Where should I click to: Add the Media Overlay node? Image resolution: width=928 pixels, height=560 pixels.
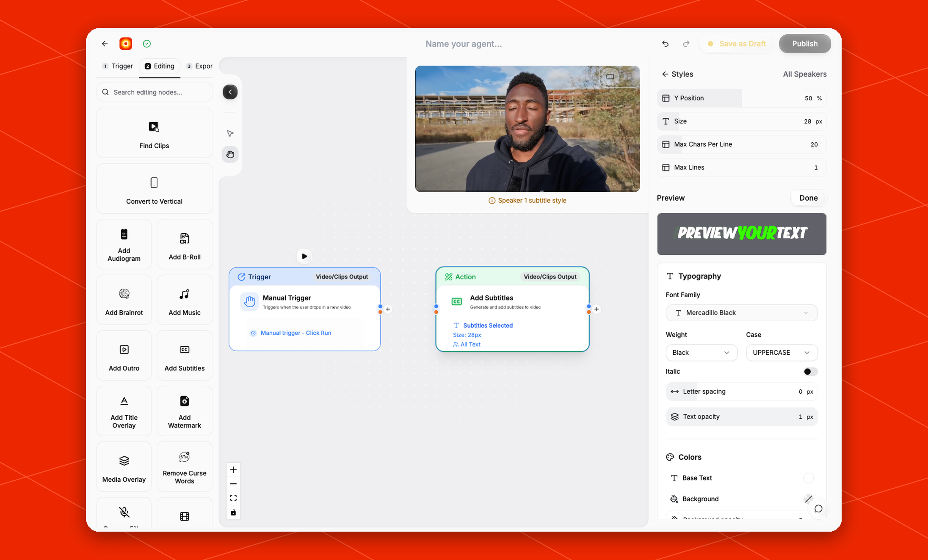[x=124, y=467]
